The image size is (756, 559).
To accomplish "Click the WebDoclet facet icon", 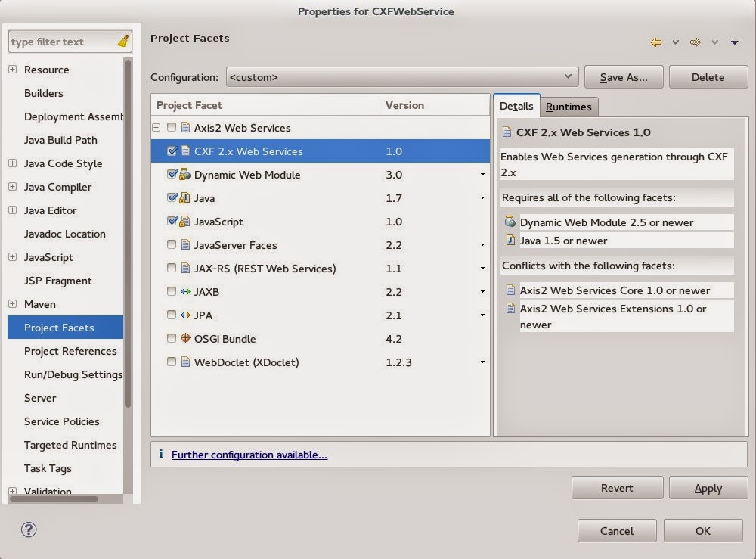I will [x=185, y=362].
